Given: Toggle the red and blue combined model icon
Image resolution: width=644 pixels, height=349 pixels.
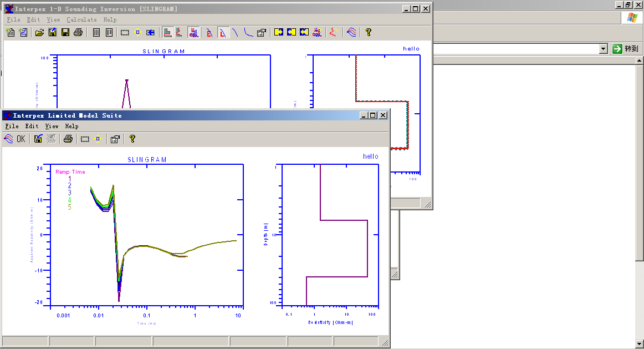Looking at the screenshot, I should click(x=194, y=33).
